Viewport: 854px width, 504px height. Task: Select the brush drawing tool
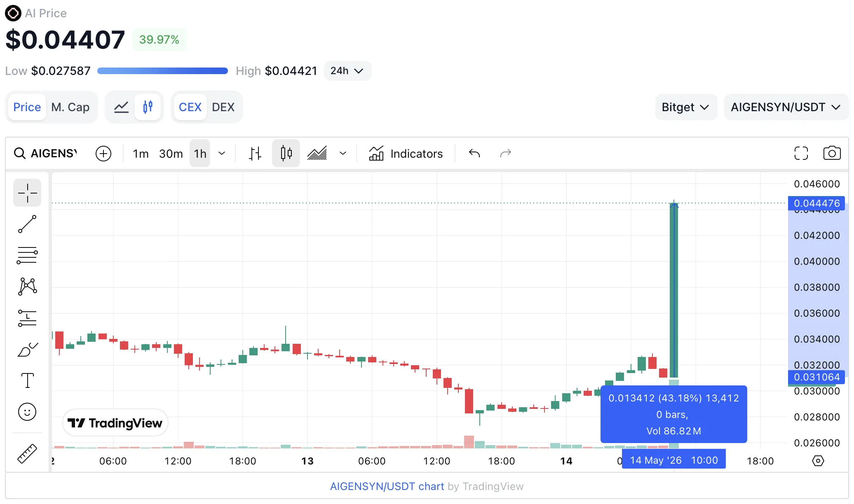27,349
